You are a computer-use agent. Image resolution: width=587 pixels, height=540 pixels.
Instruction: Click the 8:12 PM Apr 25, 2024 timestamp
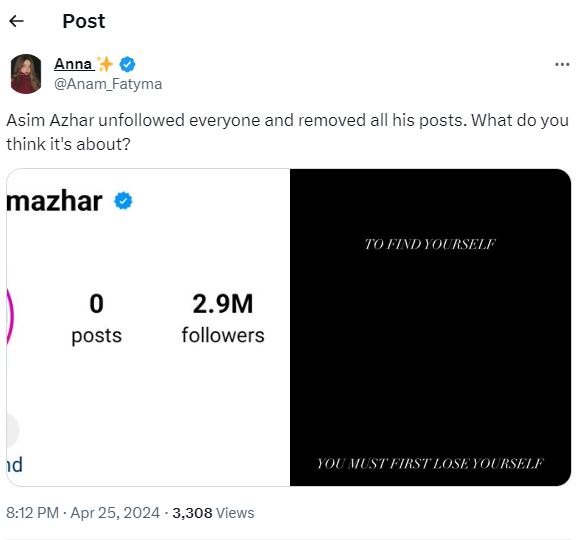tap(83, 513)
